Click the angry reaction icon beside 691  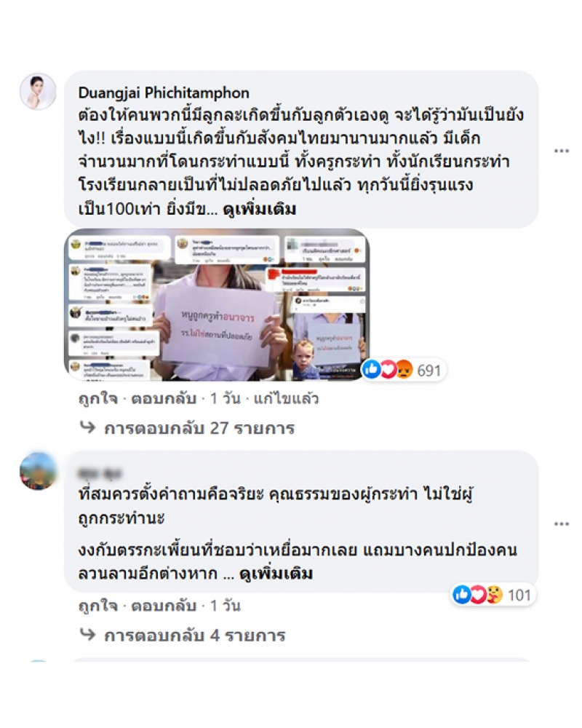(x=404, y=370)
